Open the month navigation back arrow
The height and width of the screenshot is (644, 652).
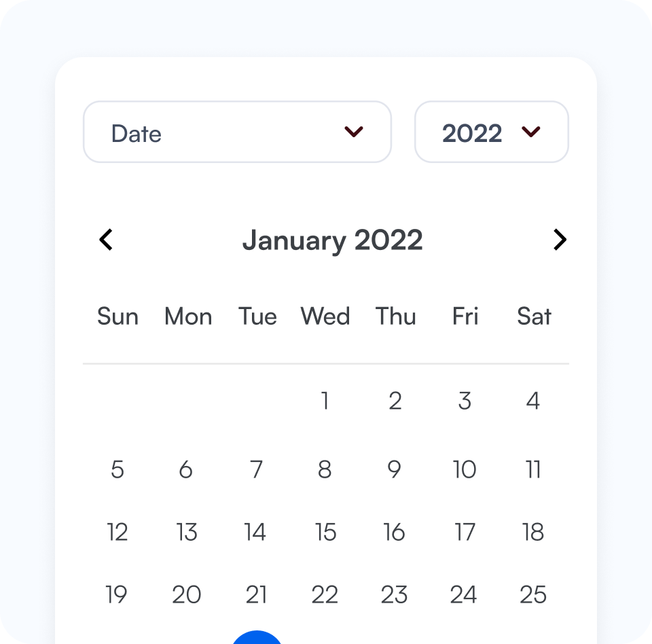[x=106, y=240]
